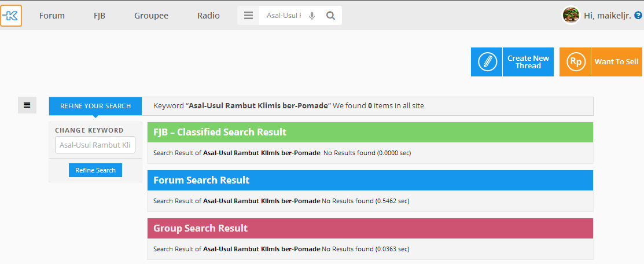The width and height of the screenshot is (644, 264).
Task: Select 'No Results found (0.0000 sec)' text
Action: click(x=367, y=153)
